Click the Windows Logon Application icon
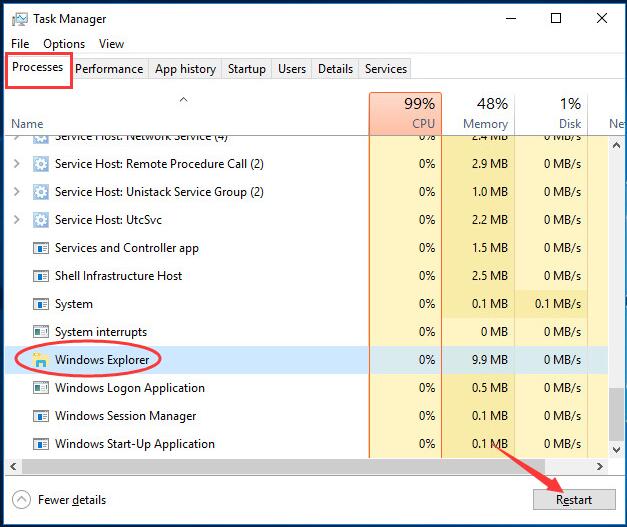Screen dimensions: 627x527 coord(41,388)
